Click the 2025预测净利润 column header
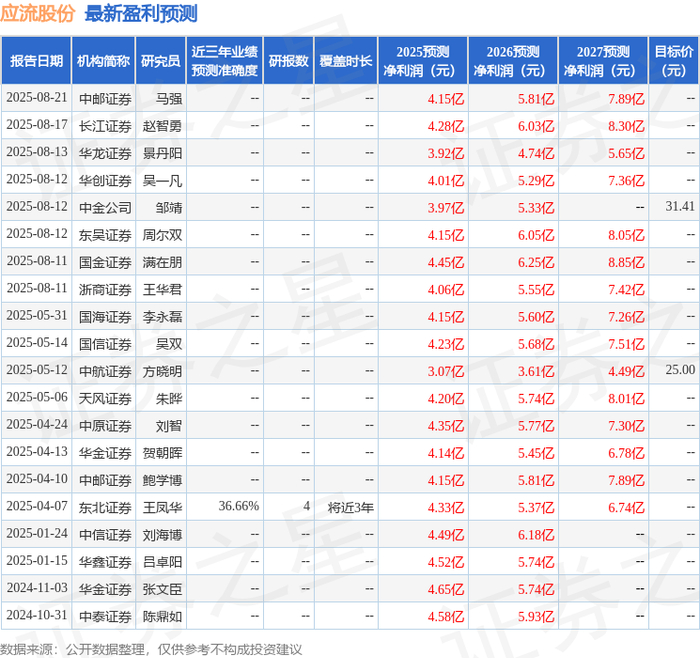This screenshot has width=700, height=658. coord(423,61)
